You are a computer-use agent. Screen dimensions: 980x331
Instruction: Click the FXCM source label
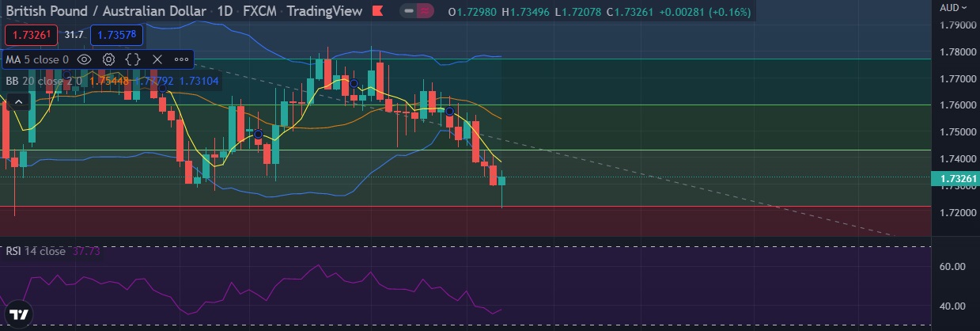(259, 12)
